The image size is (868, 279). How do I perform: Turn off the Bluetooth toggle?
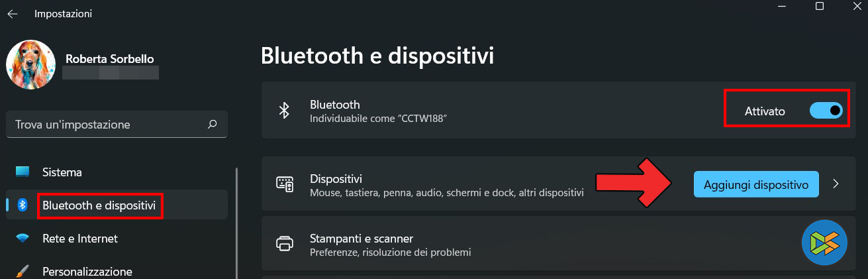(826, 111)
